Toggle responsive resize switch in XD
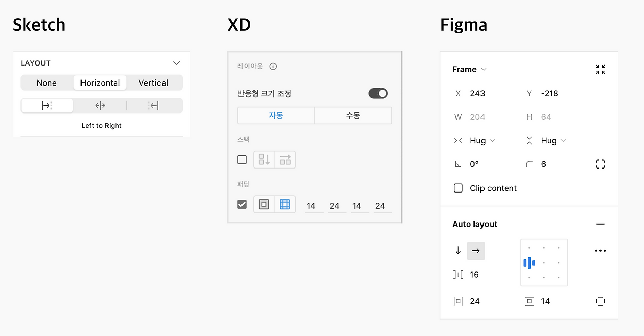This screenshot has width=644, height=336. pos(378,93)
